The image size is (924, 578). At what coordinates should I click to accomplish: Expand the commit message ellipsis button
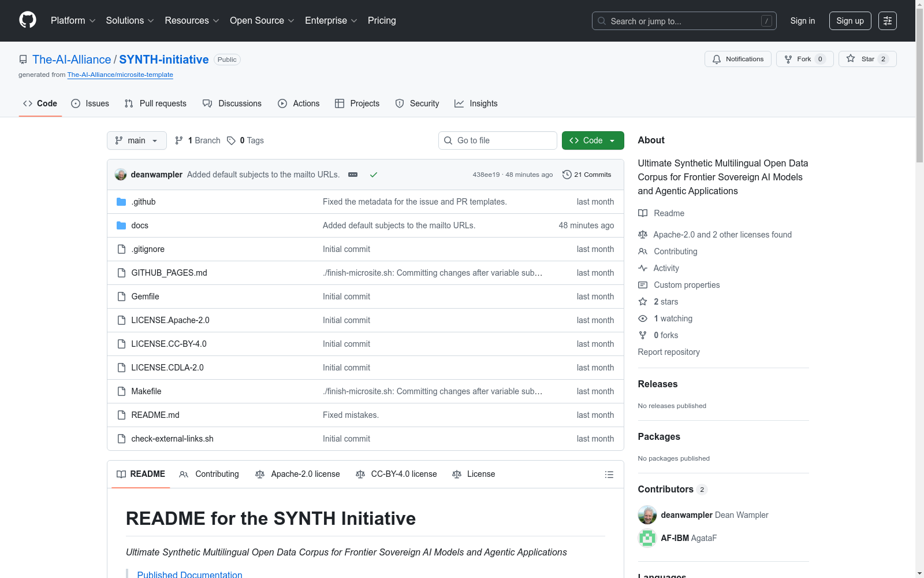(353, 175)
